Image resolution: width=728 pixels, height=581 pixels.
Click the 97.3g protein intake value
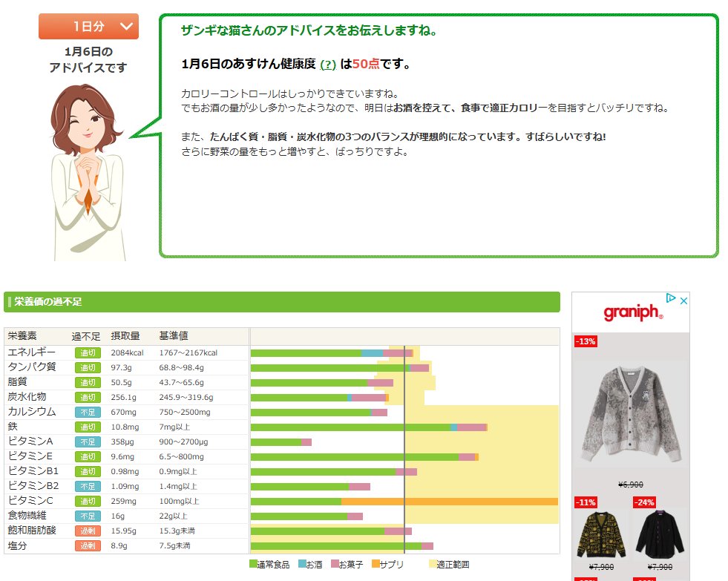(x=121, y=367)
